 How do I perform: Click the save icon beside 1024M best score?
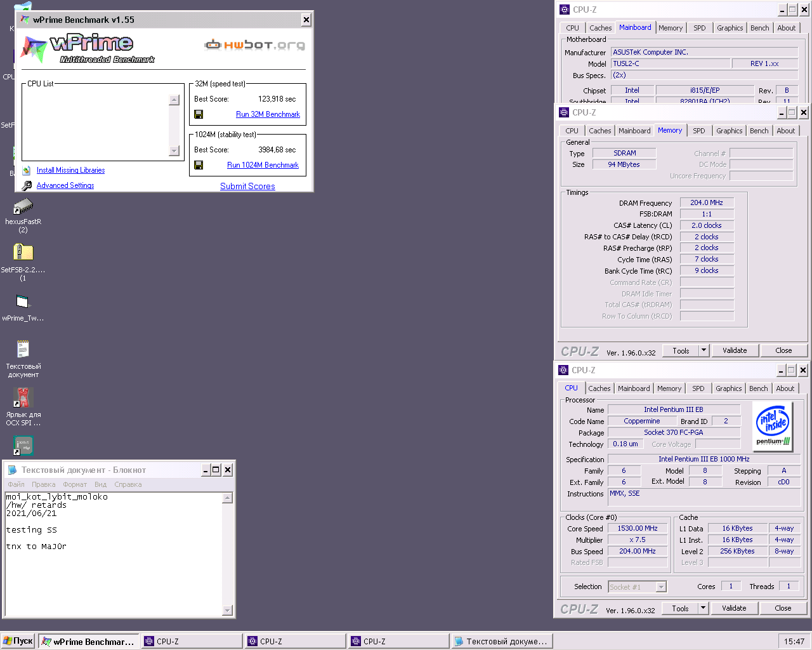click(199, 165)
